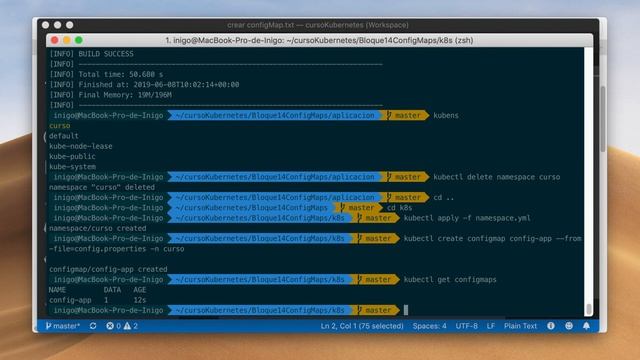
Task: Click '-file=config.properties -n curso' line
Action: coord(116,249)
